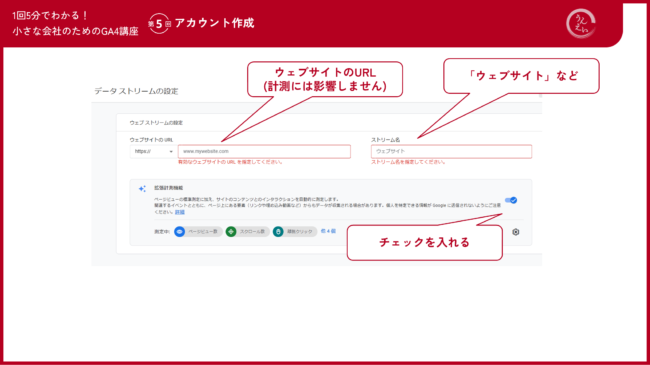Viewport: 650px width, 365px height.
Task: Select the 離脱クリック chip
Action: 295,231
